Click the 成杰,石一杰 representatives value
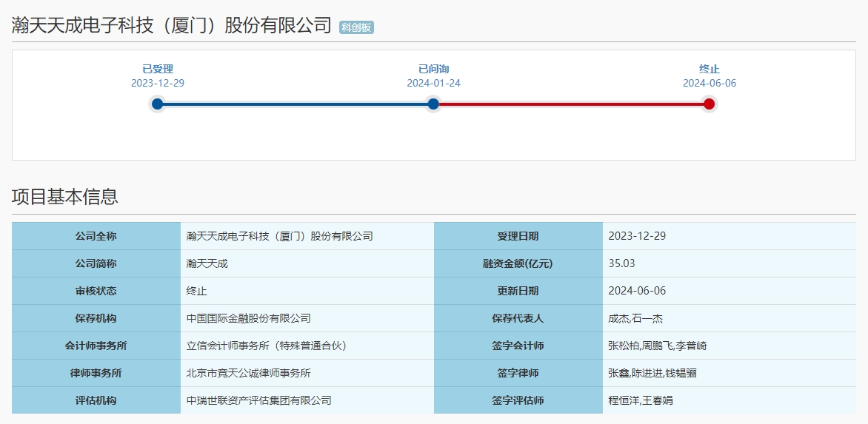868x424 pixels. (x=635, y=318)
